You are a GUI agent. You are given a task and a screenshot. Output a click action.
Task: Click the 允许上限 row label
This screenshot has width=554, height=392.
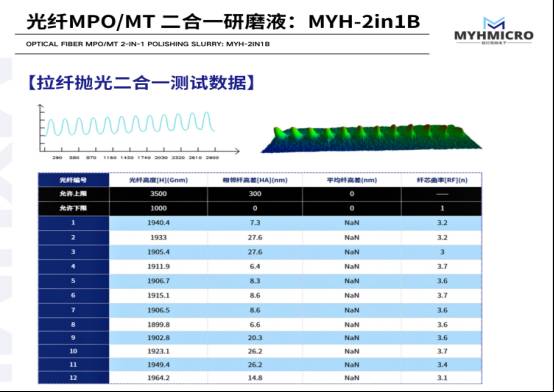click(73, 194)
